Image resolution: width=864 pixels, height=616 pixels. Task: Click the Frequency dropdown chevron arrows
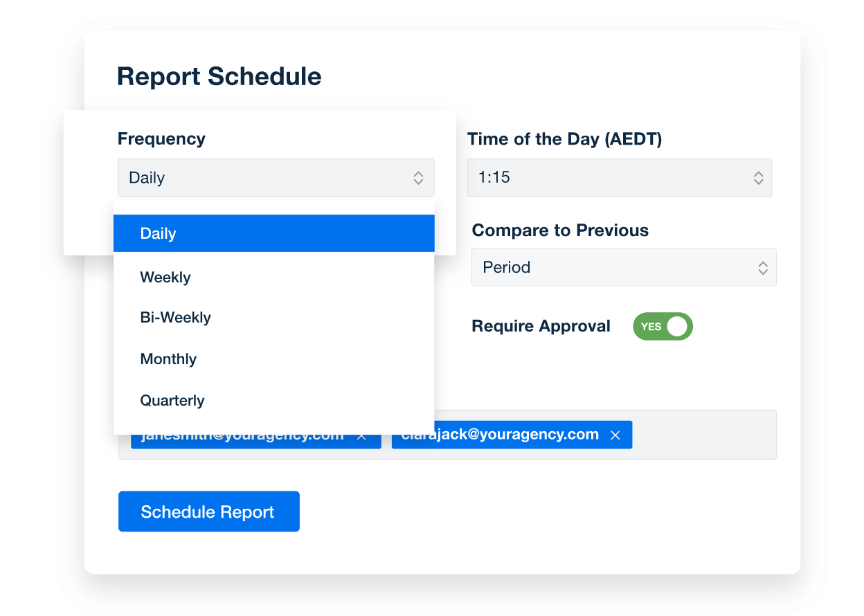coord(418,178)
